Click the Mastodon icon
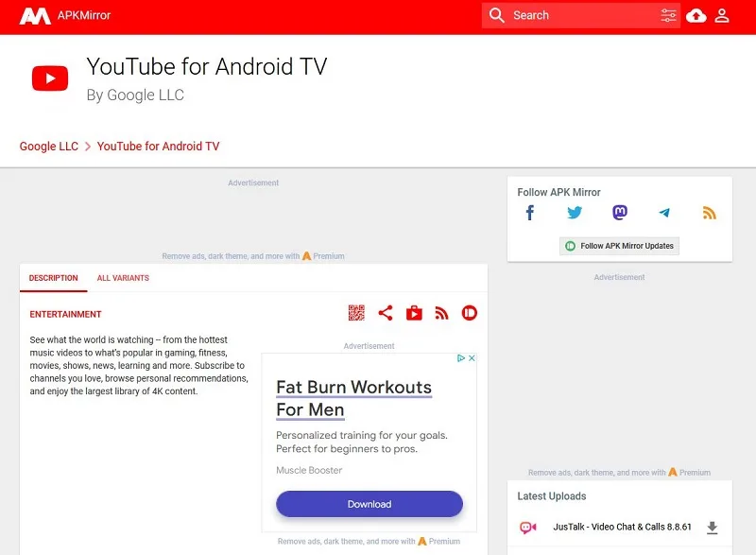This screenshot has height=555, width=756. pos(620,213)
